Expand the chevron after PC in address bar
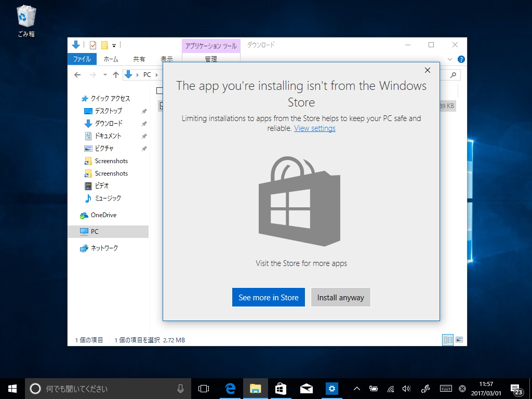The height and width of the screenshot is (399, 532). pos(156,75)
